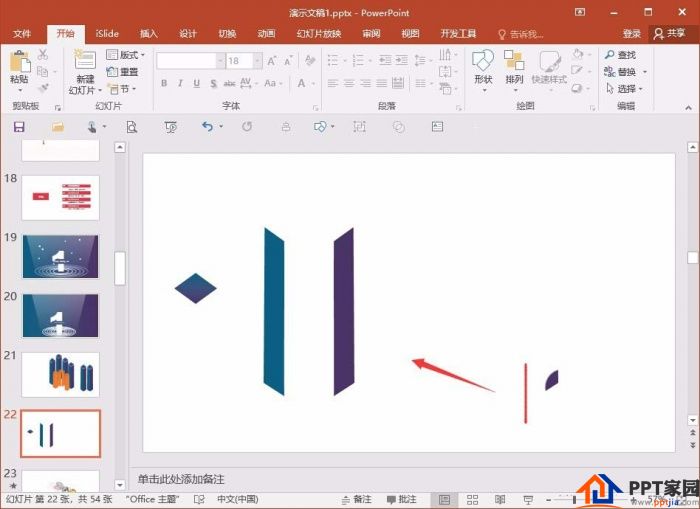Select slide 19 thumbnail

tap(60, 256)
